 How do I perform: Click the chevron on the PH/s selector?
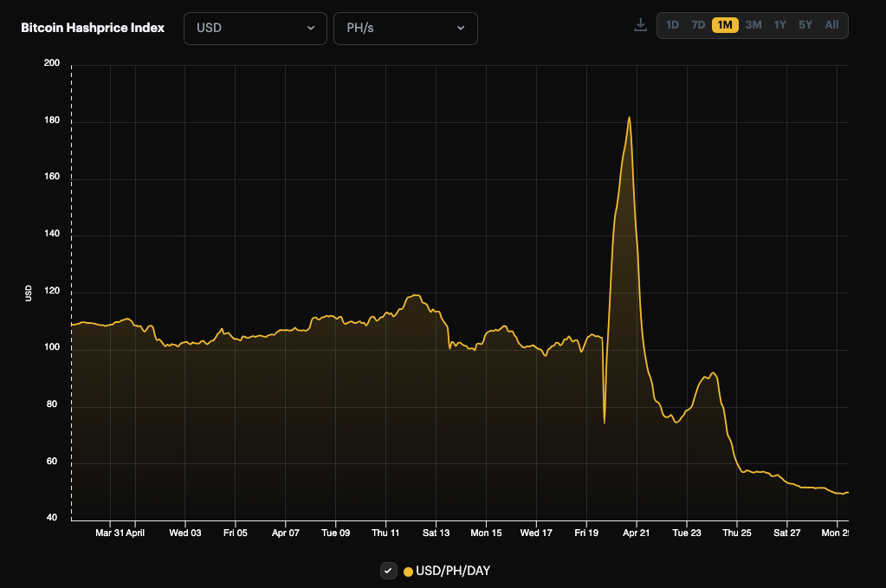tap(462, 28)
